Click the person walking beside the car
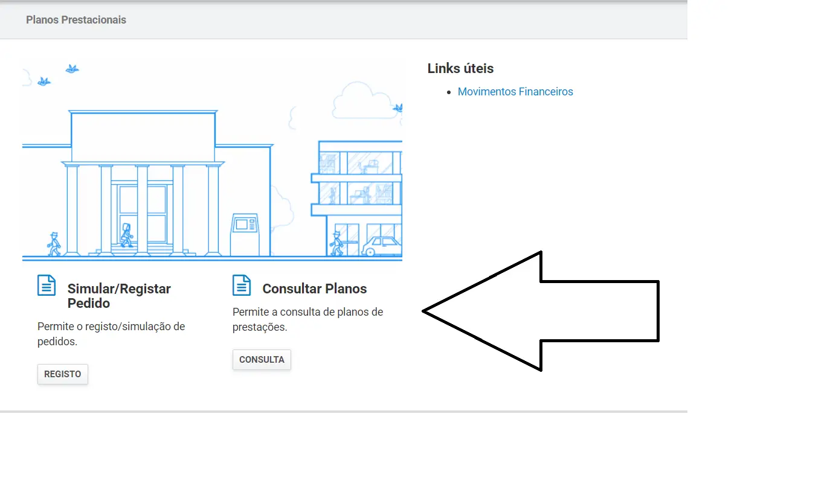Screen dimensions: 833x504 click(x=336, y=243)
